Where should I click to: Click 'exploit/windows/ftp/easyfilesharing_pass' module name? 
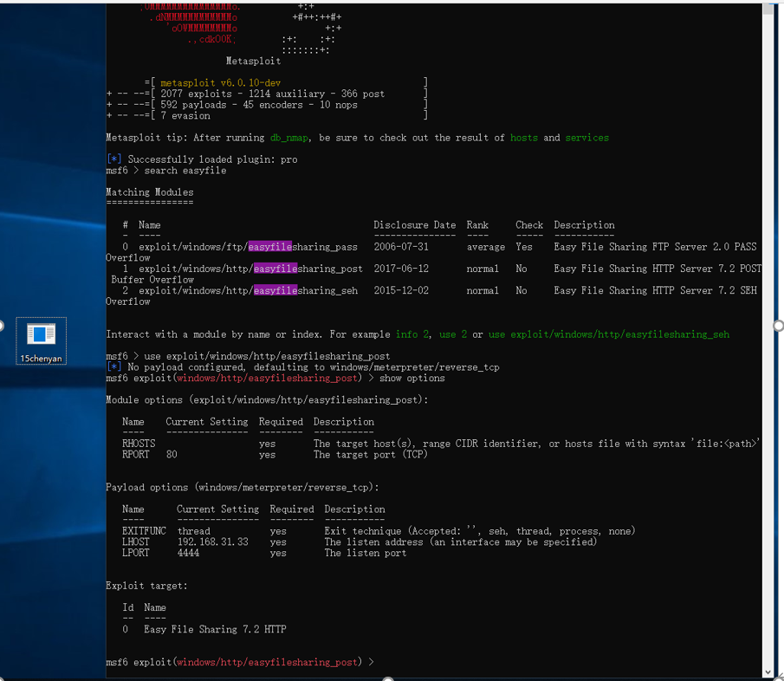pyautogui.click(x=248, y=247)
